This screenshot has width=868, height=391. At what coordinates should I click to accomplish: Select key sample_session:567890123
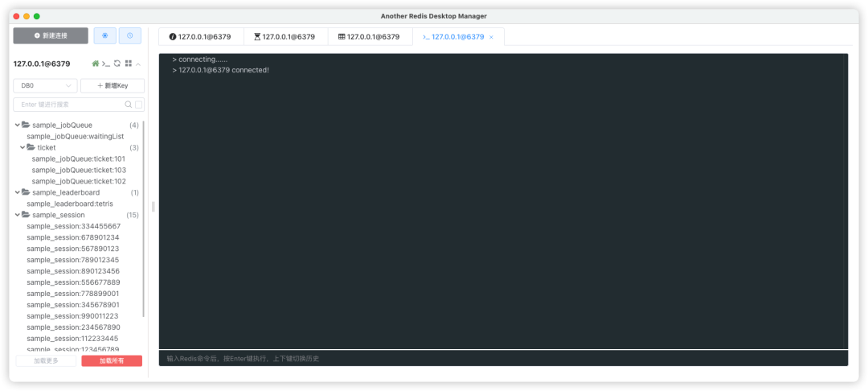click(73, 249)
